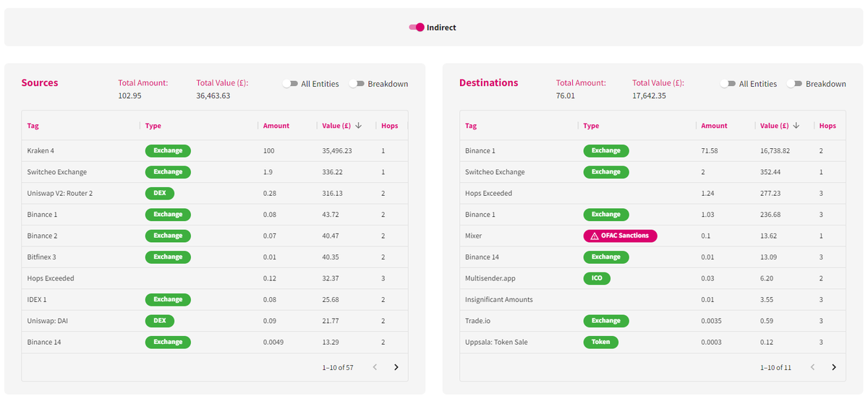868x404 pixels.
Task: Click Destinations total value 17,642.35
Action: (649, 95)
